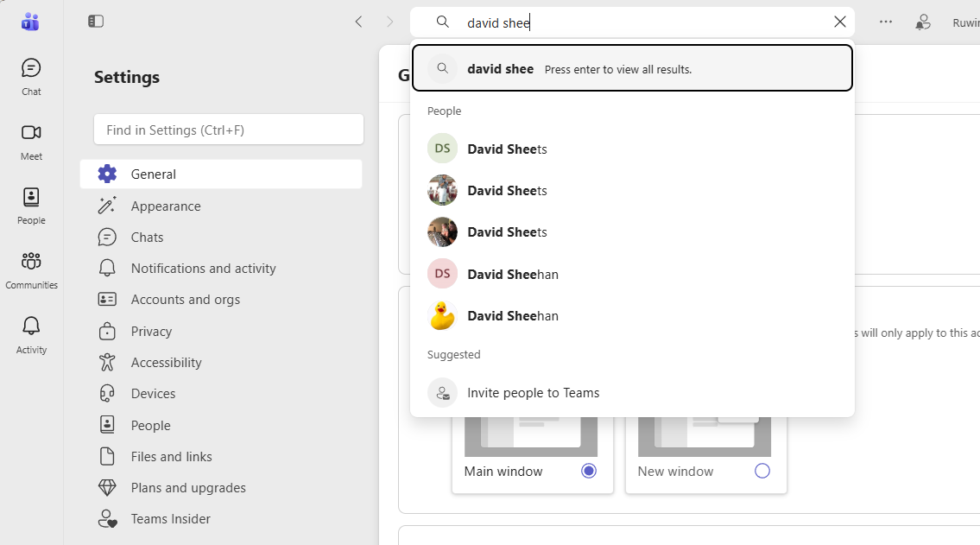Click the General gear icon
Image resolution: width=980 pixels, height=545 pixels.
(x=108, y=174)
